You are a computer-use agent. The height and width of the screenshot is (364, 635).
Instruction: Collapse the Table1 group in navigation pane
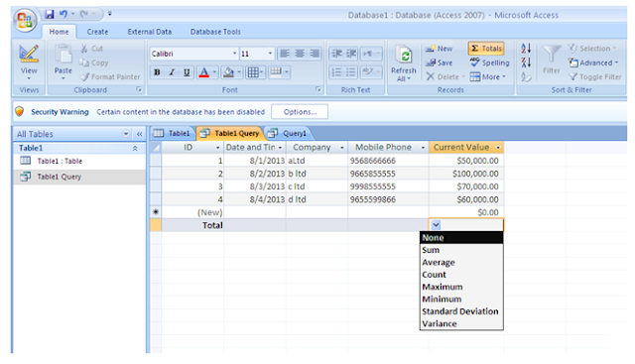click(x=135, y=148)
